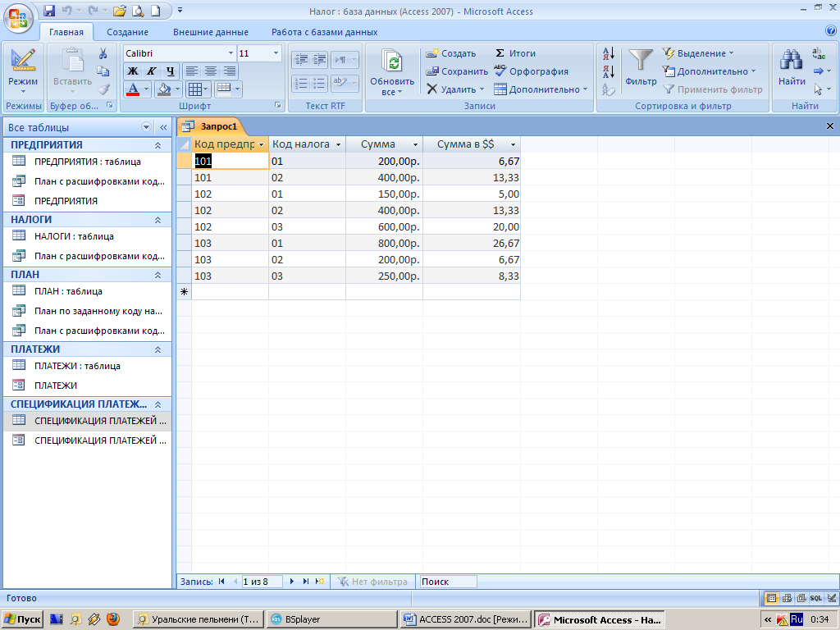Image resolution: width=840 pixels, height=630 pixels.
Task: Switch to ACCESS 2007.doc taskbar window
Action: (x=466, y=619)
